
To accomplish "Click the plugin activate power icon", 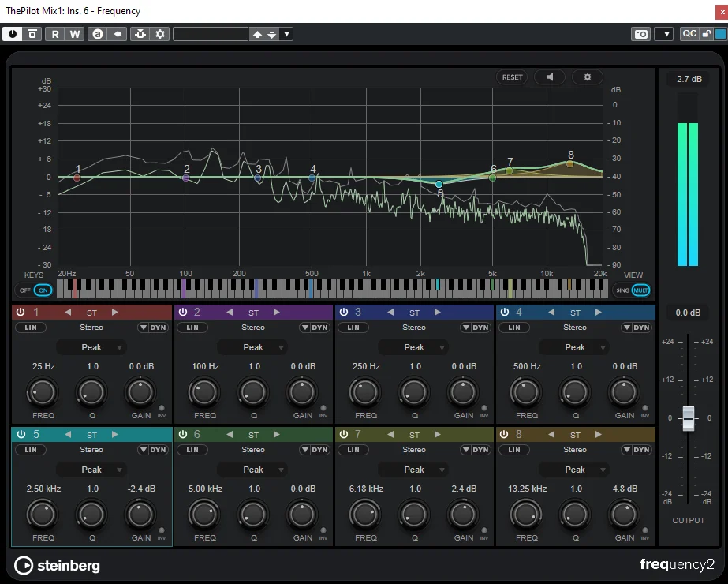I will [x=13, y=34].
